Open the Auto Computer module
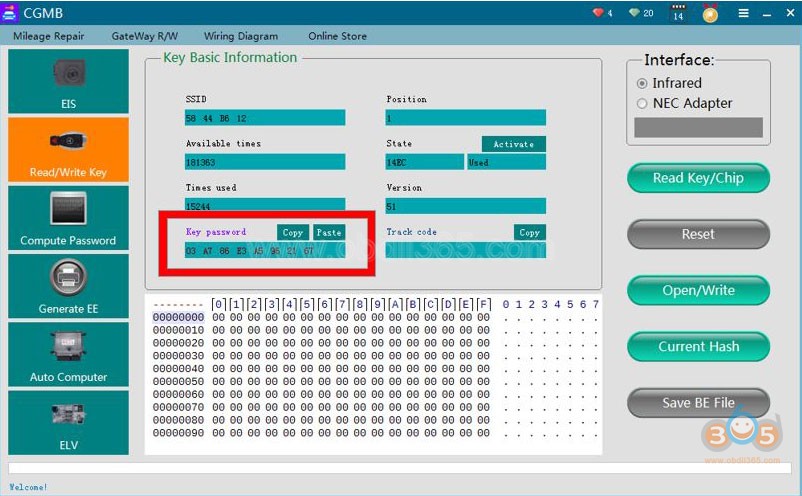This screenshot has width=802, height=496. pyautogui.click(x=68, y=354)
